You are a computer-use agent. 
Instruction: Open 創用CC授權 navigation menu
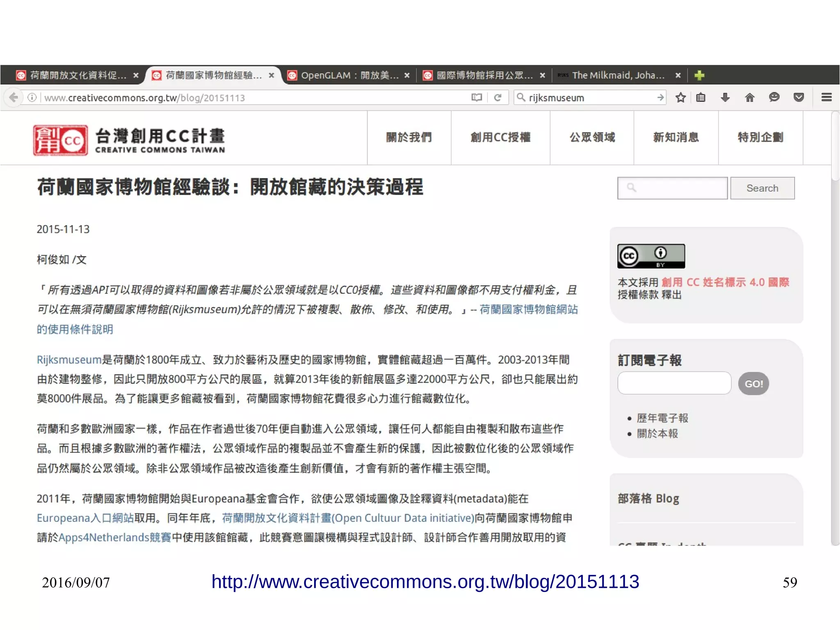500,137
